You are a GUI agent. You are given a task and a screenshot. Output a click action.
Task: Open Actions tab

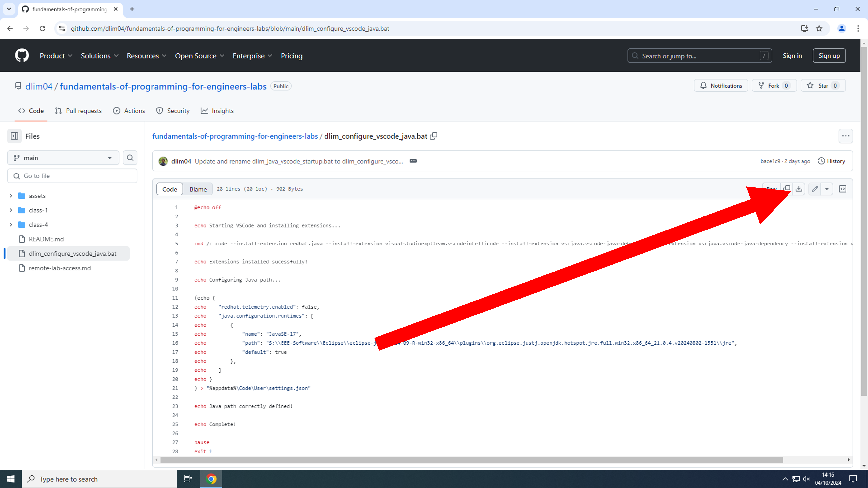(x=129, y=111)
